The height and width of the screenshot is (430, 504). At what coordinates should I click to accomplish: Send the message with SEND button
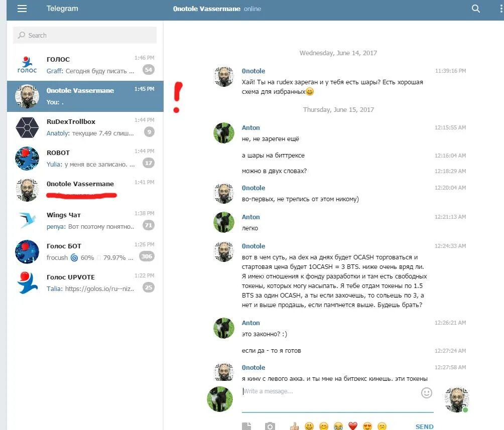[x=424, y=426]
